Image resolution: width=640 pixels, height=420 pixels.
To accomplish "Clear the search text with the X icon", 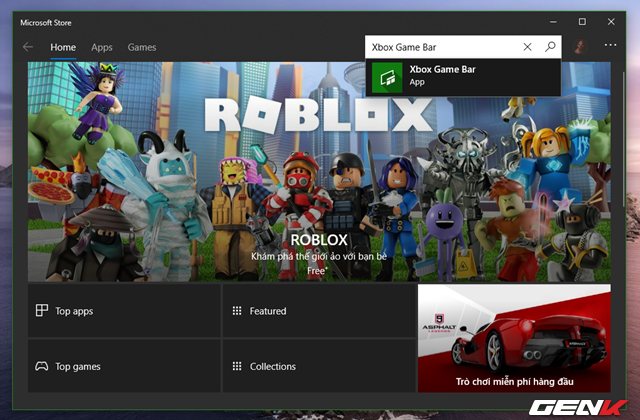I will click(x=528, y=47).
